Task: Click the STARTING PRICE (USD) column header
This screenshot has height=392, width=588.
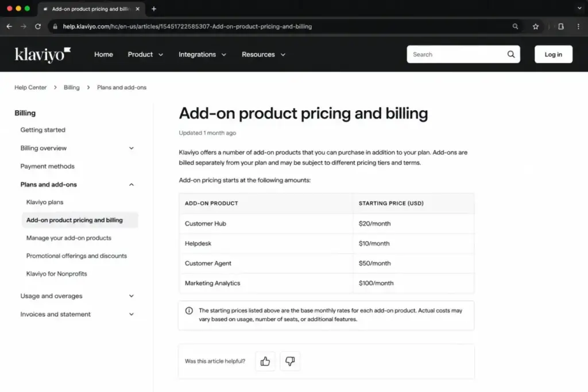Action: 413,203
